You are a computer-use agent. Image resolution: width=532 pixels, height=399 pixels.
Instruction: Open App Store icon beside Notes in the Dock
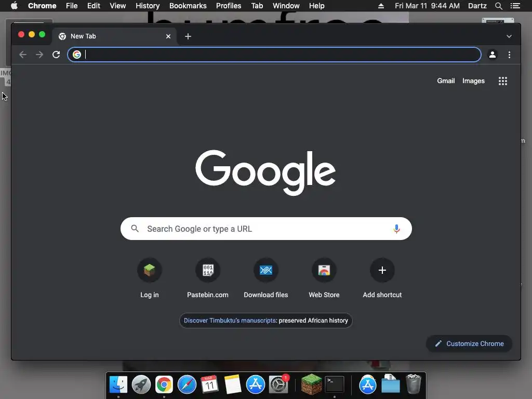[x=256, y=385]
